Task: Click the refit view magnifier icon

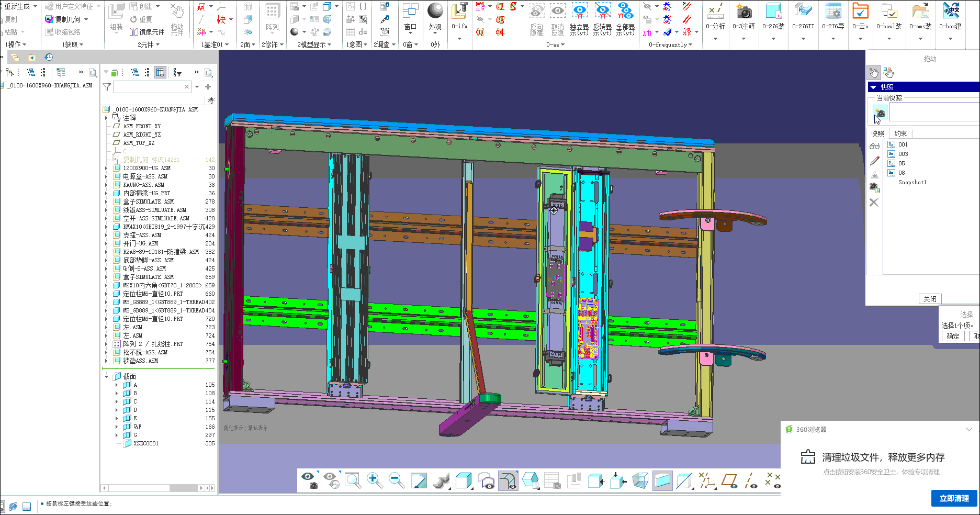Action: (x=353, y=480)
